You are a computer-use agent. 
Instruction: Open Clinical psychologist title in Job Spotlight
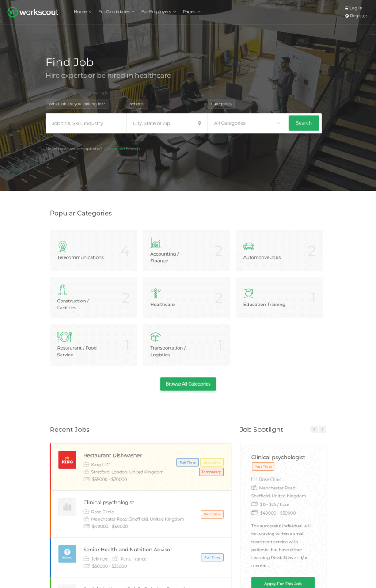coord(278,457)
